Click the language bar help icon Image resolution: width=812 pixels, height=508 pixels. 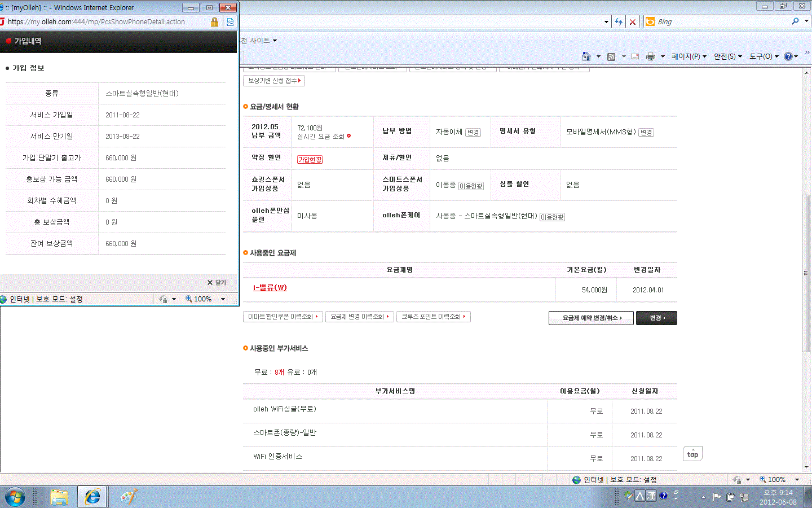point(664,496)
